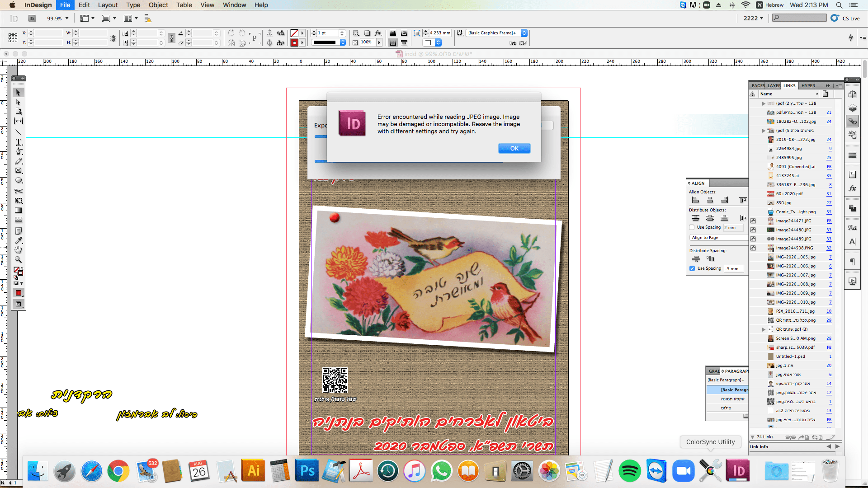The image size is (868, 488).
Task: Open the Window menu
Action: [x=234, y=5]
